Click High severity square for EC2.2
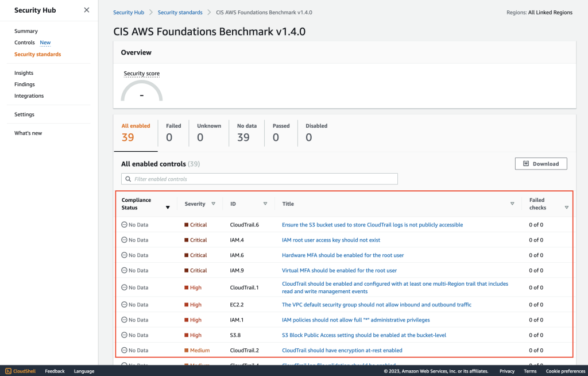The image size is (588, 376). [187, 305]
